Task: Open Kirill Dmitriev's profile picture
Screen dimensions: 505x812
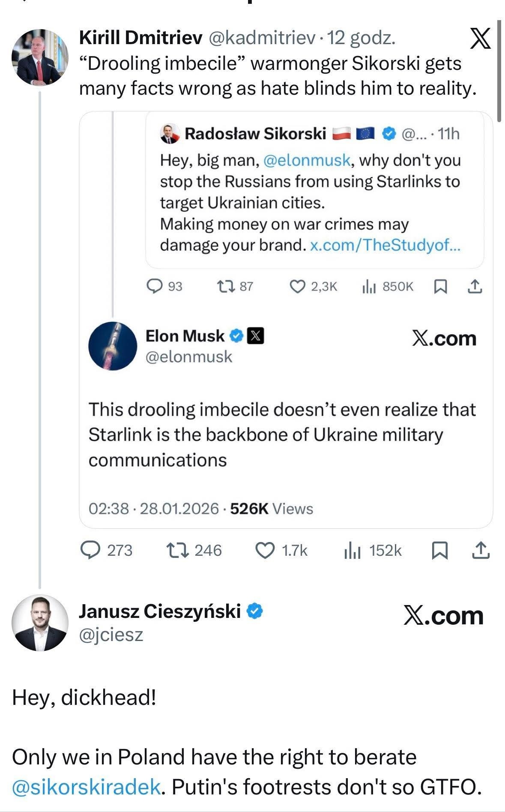Action: coord(39,57)
